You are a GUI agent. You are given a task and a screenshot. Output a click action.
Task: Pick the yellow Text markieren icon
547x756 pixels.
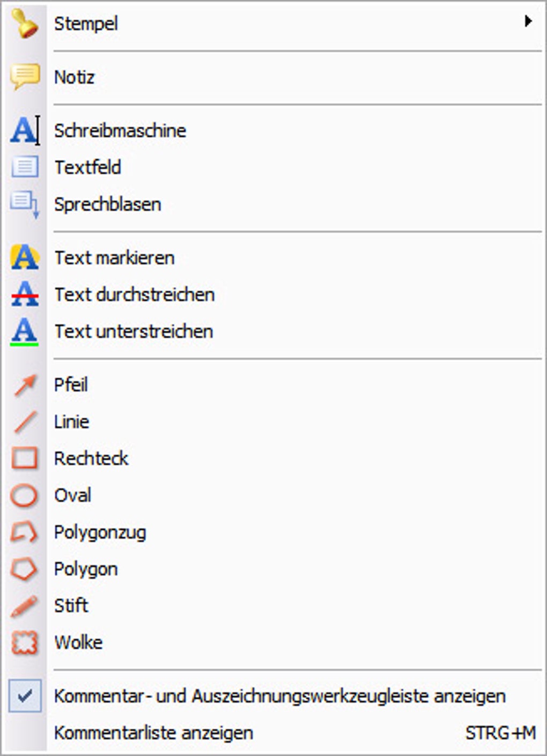[x=25, y=257]
